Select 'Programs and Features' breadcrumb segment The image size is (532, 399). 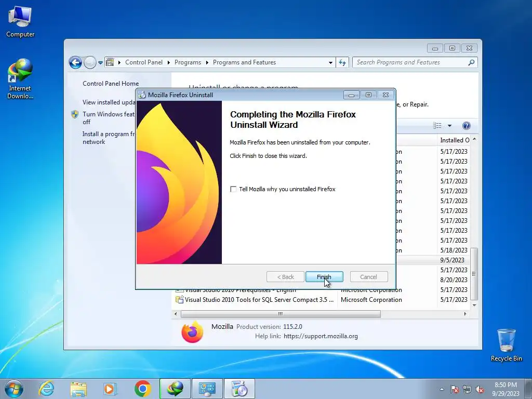click(244, 62)
